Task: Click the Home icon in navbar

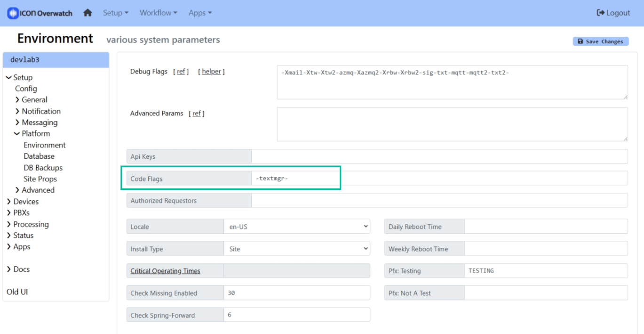Action: (87, 13)
